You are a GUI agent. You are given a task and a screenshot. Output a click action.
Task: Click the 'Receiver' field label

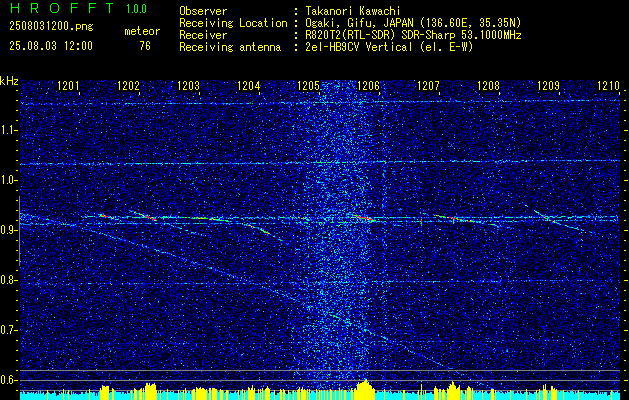203,35
